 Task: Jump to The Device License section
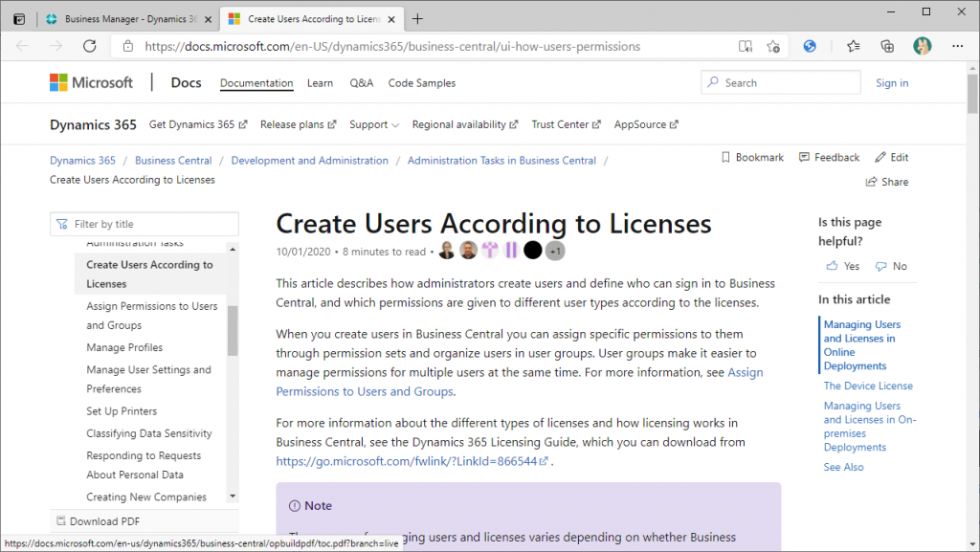click(868, 386)
